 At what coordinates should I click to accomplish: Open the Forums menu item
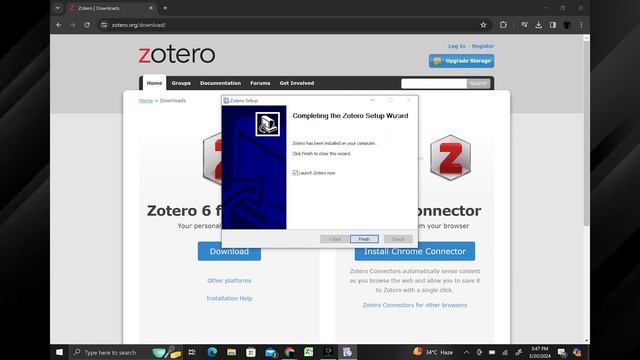pyautogui.click(x=260, y=83)
